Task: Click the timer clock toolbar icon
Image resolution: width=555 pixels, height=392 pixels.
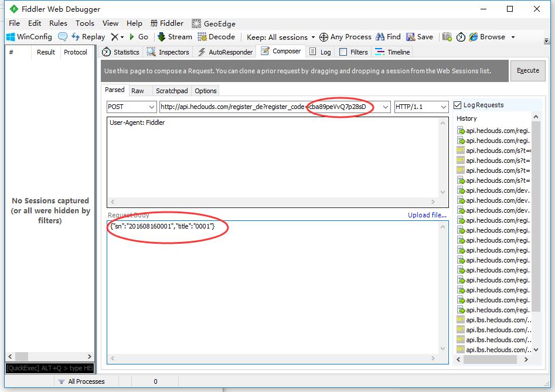Action: (x=461, y=37)
